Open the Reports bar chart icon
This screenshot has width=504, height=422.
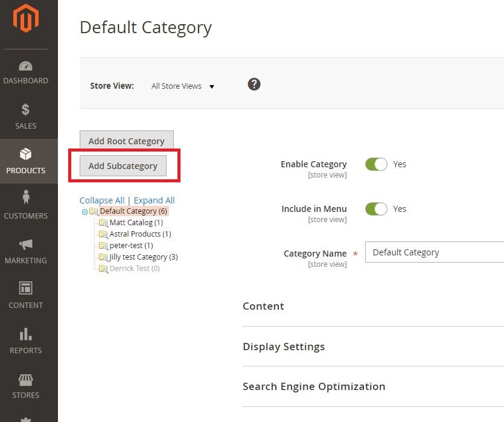click(x=26, y=334)
